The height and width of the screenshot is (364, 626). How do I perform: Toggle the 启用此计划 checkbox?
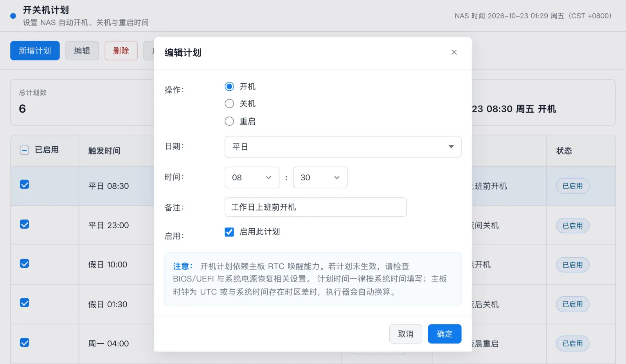229,232
